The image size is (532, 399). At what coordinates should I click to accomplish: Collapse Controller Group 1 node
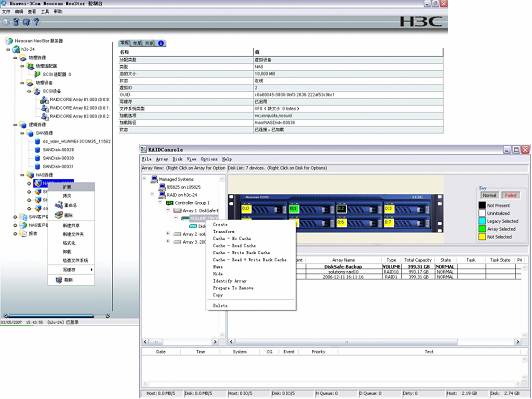click(x=160, y=203)
